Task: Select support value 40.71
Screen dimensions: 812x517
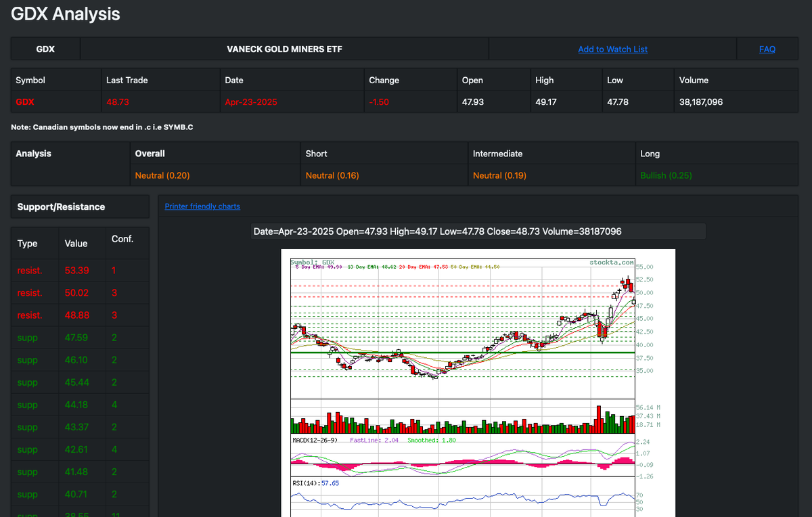Action: (x=76, y=494)
